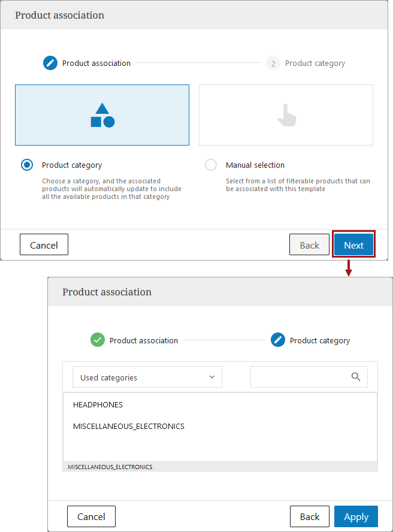
Task: Click the pencil icon for Product association step
Action: (x=50, y=63)
